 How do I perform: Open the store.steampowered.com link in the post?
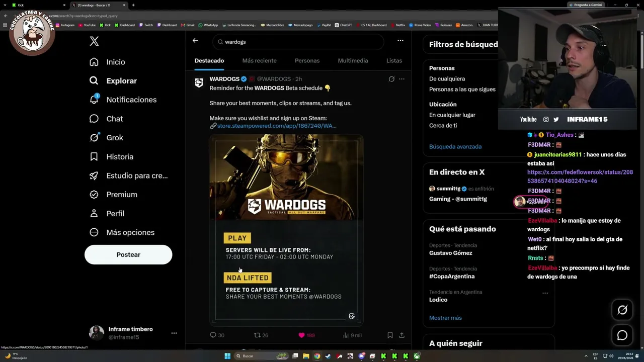click(277, 126)
